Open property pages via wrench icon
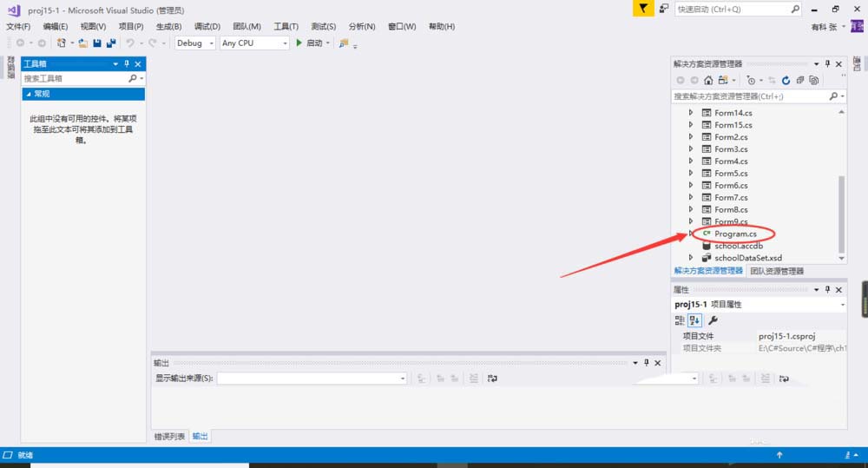 [x=713, y=320]
